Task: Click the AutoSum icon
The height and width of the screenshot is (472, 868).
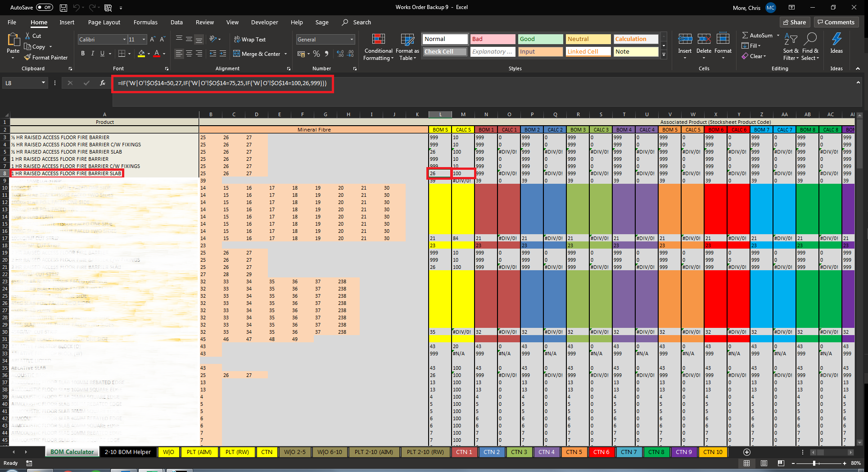Action: point(746,36)
